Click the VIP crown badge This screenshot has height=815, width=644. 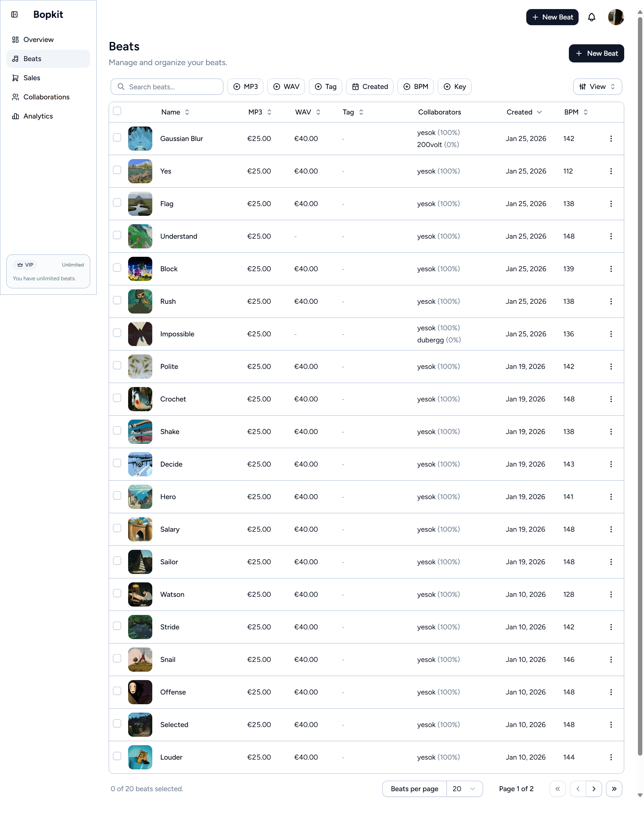(25, 265)
